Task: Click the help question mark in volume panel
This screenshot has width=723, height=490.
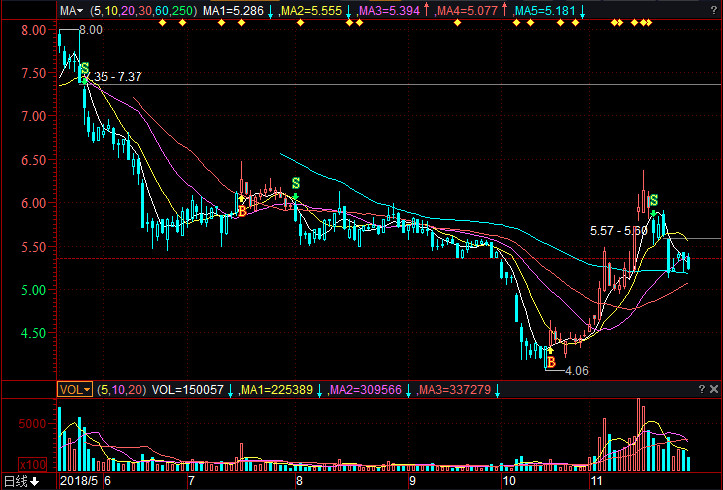Action: point(700,389)
